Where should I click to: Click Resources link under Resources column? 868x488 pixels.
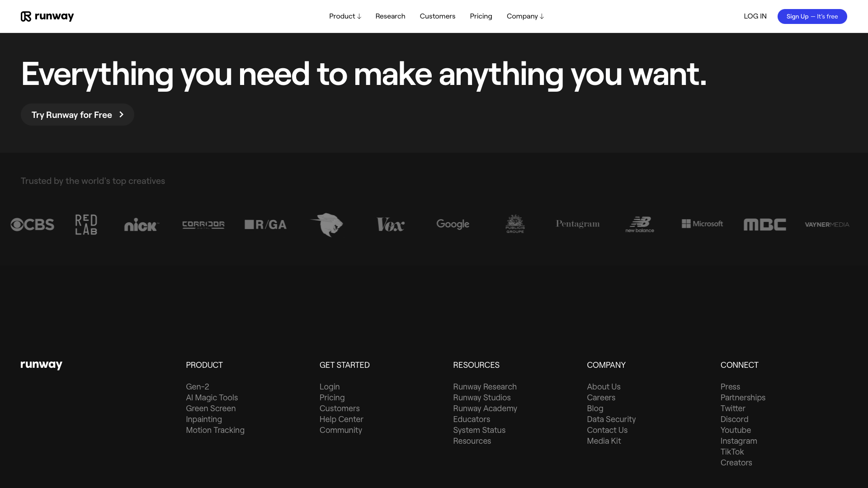click(x=472, y=441)
